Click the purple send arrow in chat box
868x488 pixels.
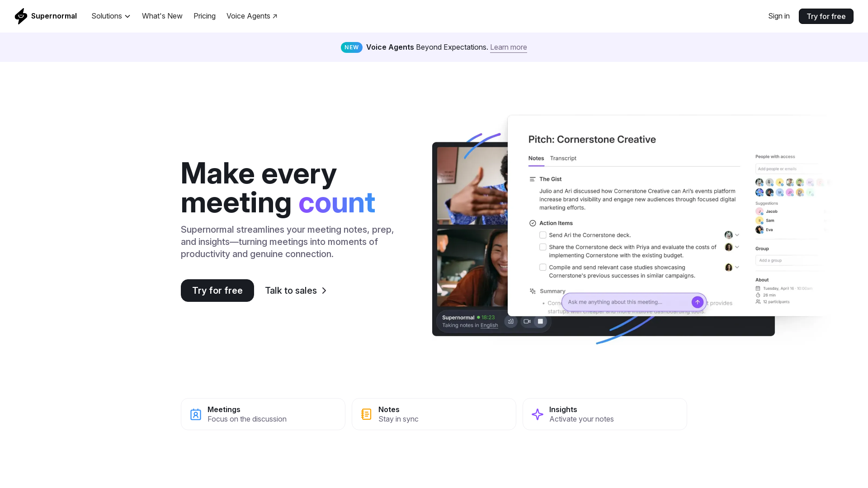coord(697,302)
